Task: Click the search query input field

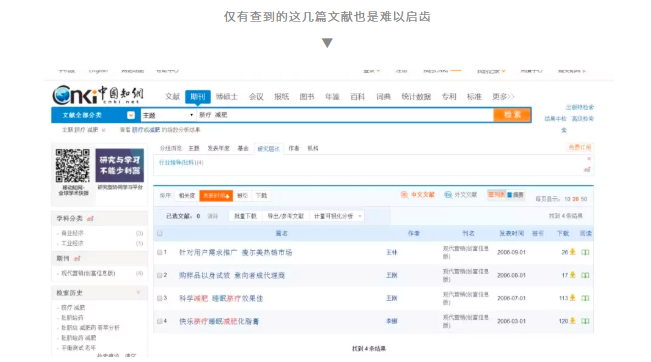Action: (345, 115)
